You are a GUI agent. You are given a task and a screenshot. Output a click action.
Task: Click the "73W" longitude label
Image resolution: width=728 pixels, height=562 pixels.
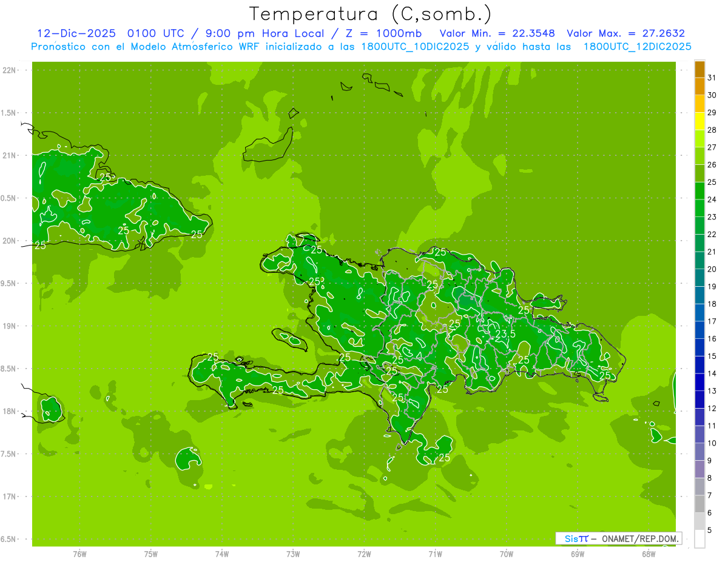pos(293,554)
